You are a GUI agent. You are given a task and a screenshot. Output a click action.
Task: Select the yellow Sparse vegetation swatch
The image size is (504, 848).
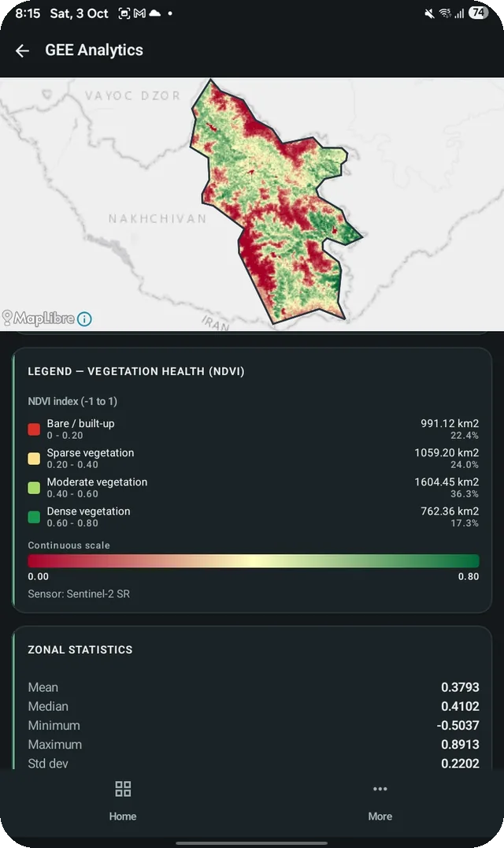34,459
